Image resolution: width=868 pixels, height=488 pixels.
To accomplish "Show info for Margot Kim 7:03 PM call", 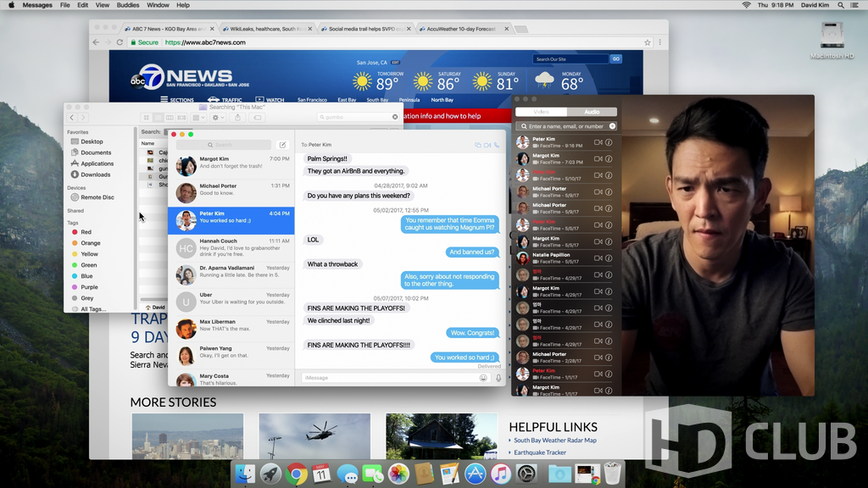I will (609, 158).
